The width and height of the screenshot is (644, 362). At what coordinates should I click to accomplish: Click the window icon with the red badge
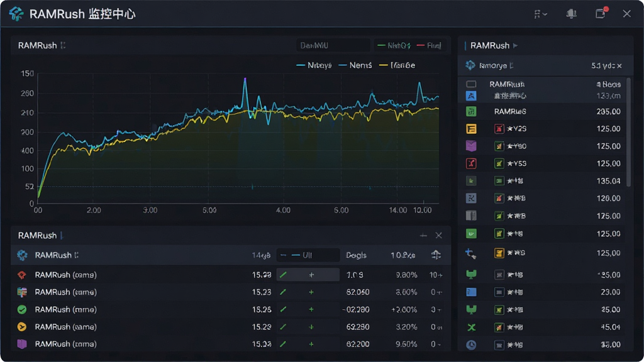601,13
